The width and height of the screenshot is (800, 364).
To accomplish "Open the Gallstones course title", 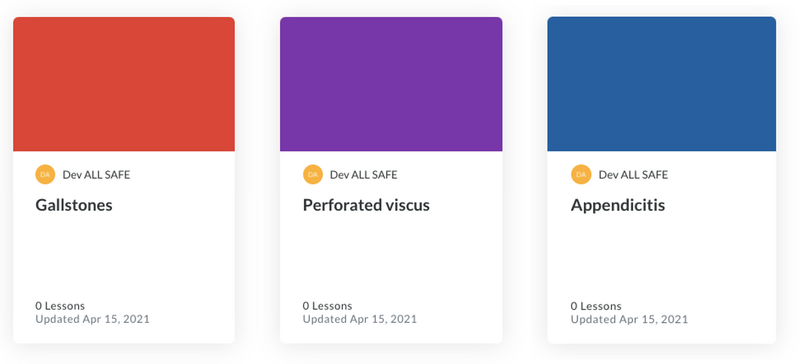I will [74, 205].
